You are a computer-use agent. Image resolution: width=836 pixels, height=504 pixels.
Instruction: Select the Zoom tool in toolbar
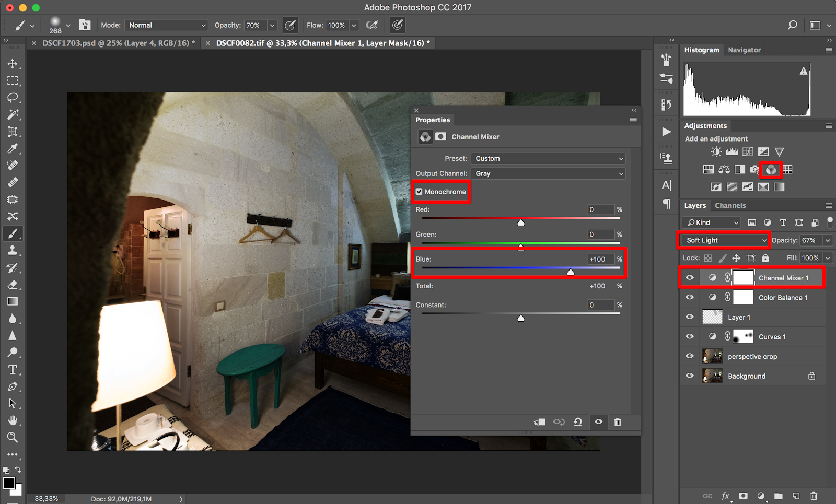pos(13,437)
